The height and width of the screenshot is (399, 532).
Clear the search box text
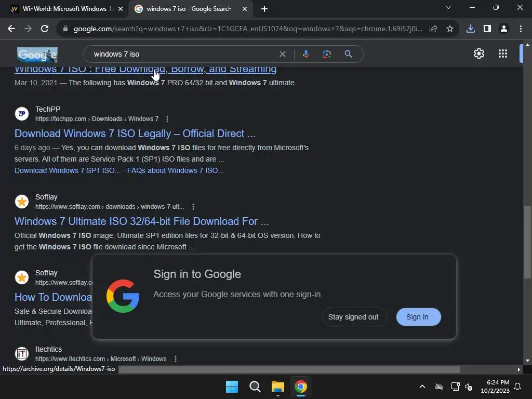pyautogui.click(x=282, y=54)
